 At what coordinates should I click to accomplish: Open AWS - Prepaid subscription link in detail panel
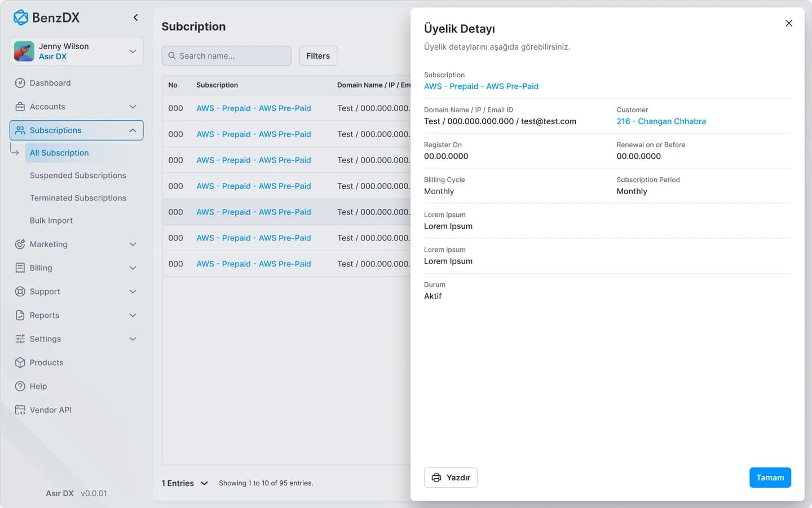tap(481, 86)
